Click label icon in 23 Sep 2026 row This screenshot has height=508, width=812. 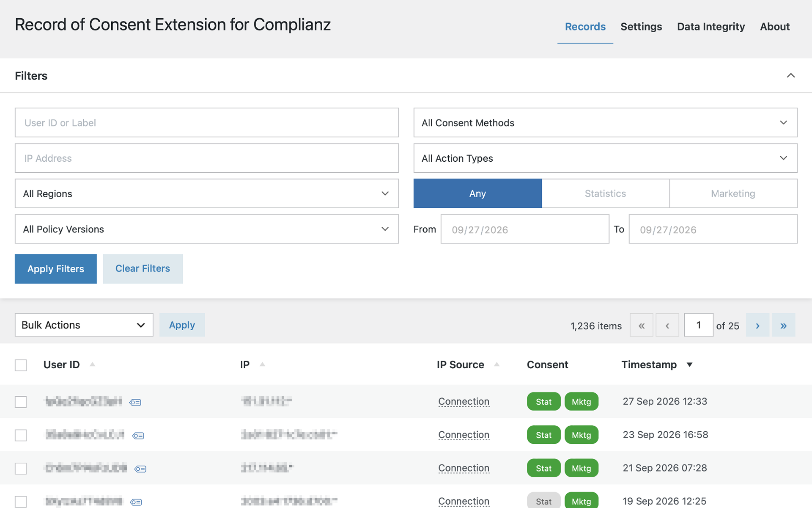point(138,436)
